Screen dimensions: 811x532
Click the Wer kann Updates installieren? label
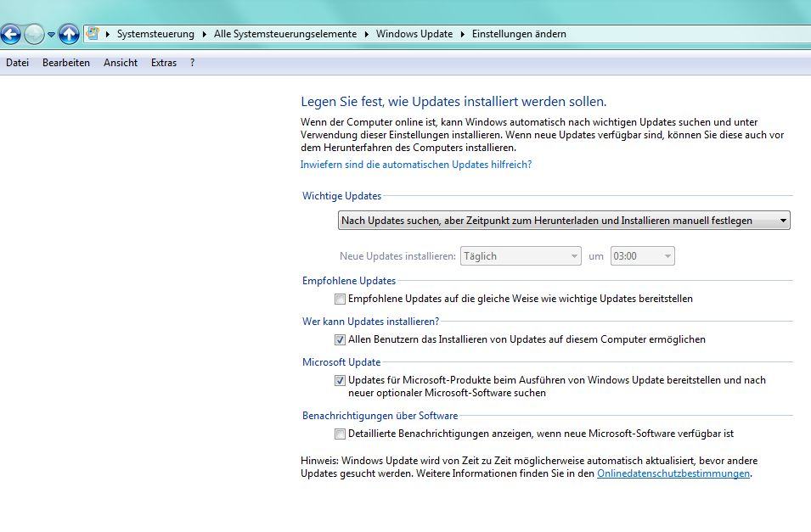coord(370,322)
